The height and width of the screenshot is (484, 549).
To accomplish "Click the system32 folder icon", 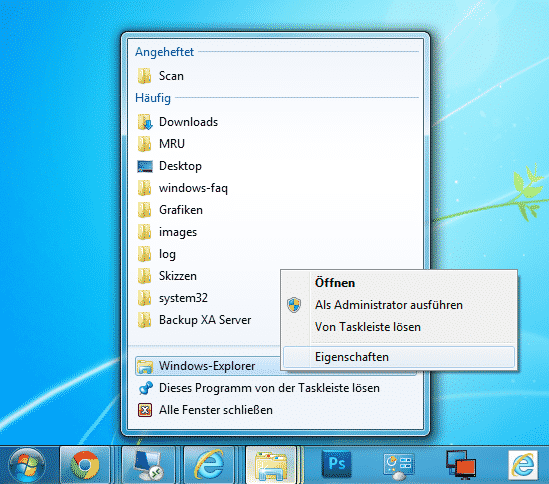I will [144, 298].
